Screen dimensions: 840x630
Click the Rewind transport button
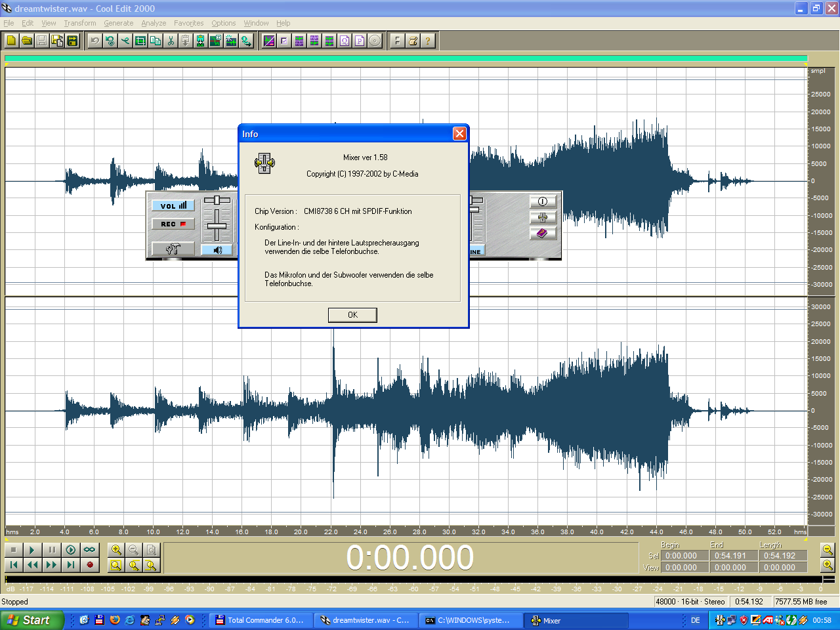coord(32,565)
